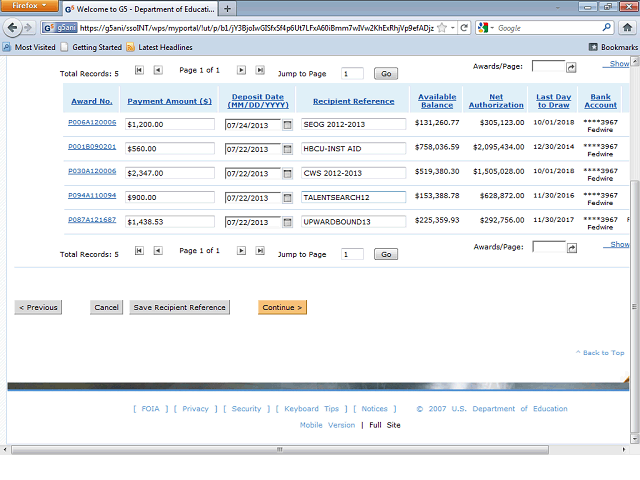Click the vertical scrollbar thumb
The image size is (640, 480).
[634, 306]
